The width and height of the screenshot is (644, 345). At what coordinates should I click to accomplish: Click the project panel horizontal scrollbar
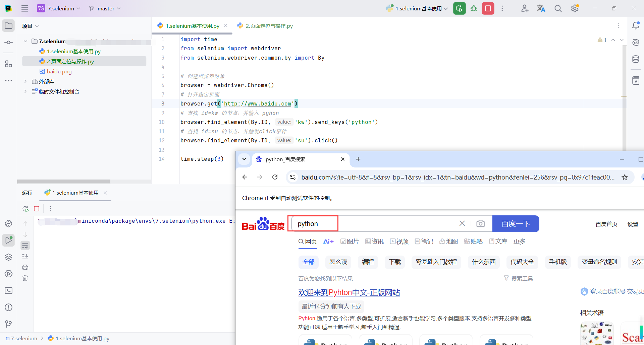64,182
